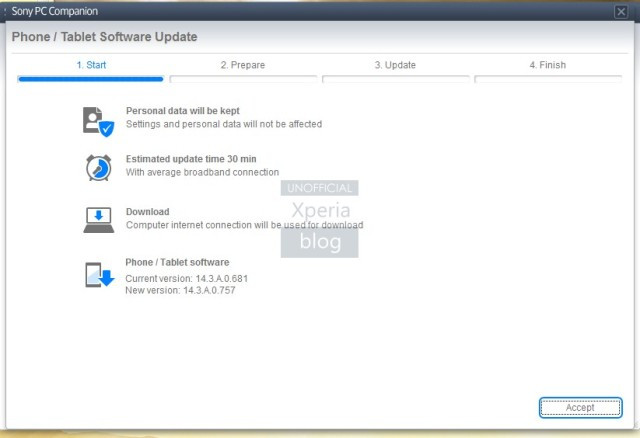Image resolution: width=640 pixels, height=438 pixels.
Task: Click 'Estimated update time 30 min' text
Action: [x=191, y=159]
